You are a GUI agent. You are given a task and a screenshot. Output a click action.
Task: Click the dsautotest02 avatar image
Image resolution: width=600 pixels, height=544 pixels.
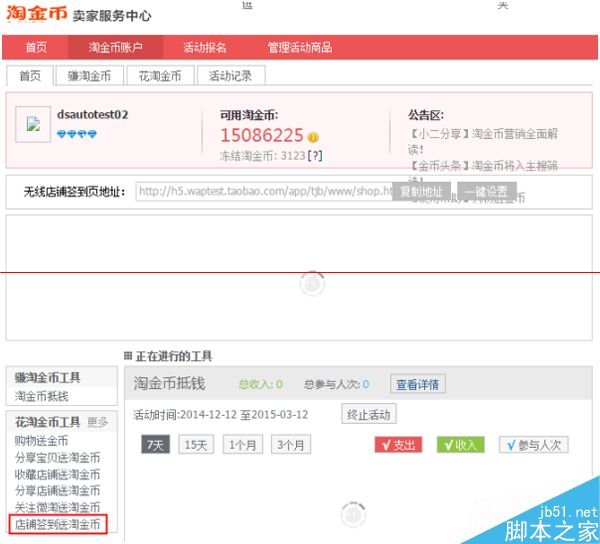(33, 124)
